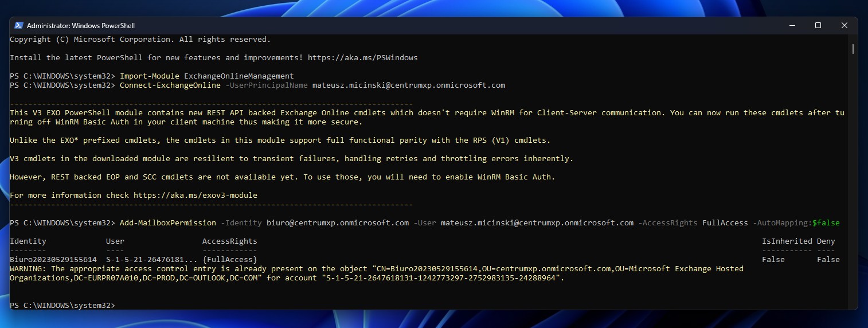This screenshot has height=328, width=868.
Task: Click the -AccessRights parameter text
Action: pos(668,222)
